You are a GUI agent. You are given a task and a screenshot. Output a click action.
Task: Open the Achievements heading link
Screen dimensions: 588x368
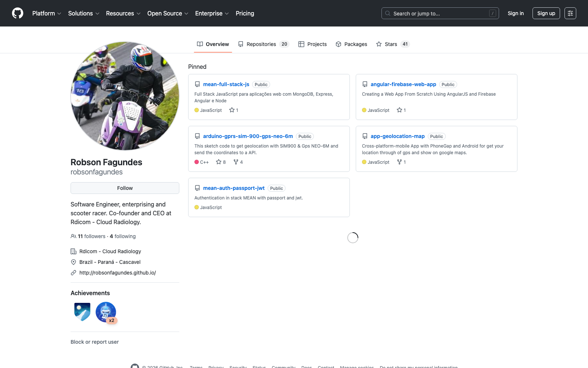tap(90, 293)
